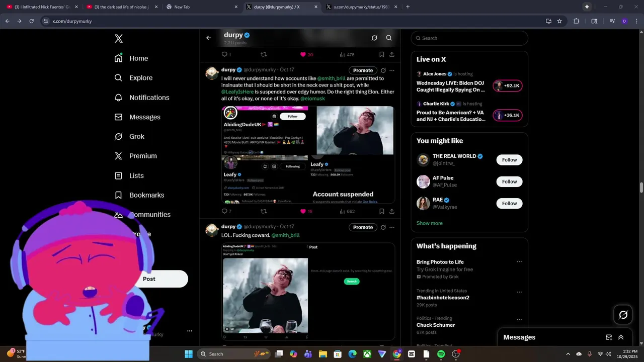This screenshot has width=644, height=362.
Task: Open the Don't get Kirked screenshot
Action: (x=265, y=291)
